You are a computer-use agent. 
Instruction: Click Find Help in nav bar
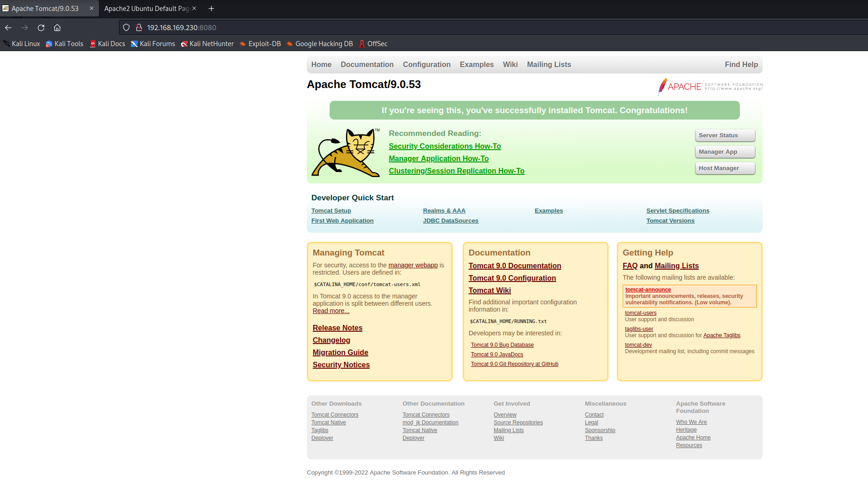741,65
